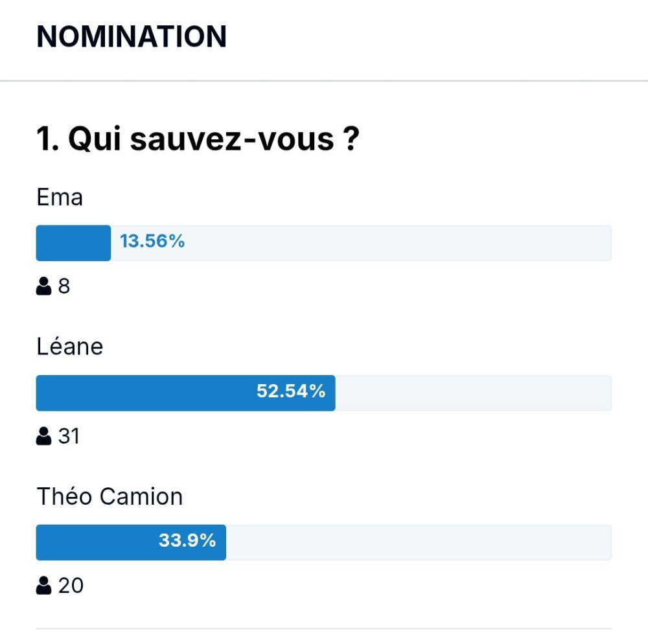Image resolution: width=648 pixels, height=644 pixels.
Task: Click the vote count 31 for Léane
Action: [69, 436]
